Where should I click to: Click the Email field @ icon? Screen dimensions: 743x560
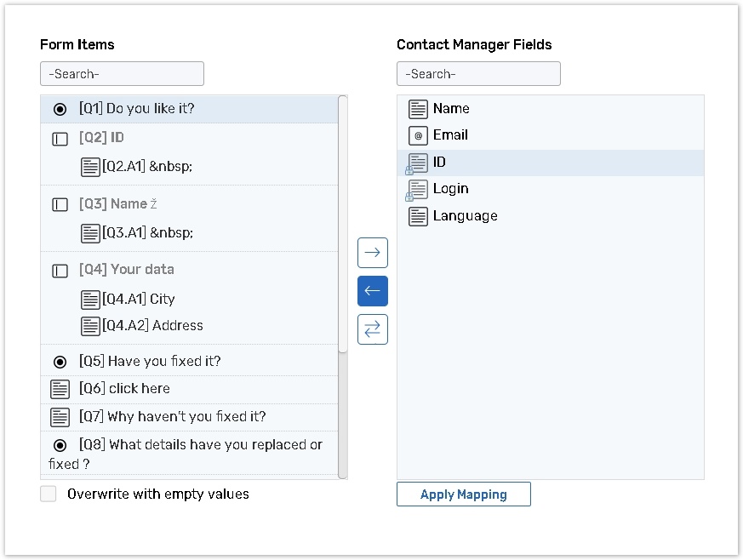[x=417, y=135]
